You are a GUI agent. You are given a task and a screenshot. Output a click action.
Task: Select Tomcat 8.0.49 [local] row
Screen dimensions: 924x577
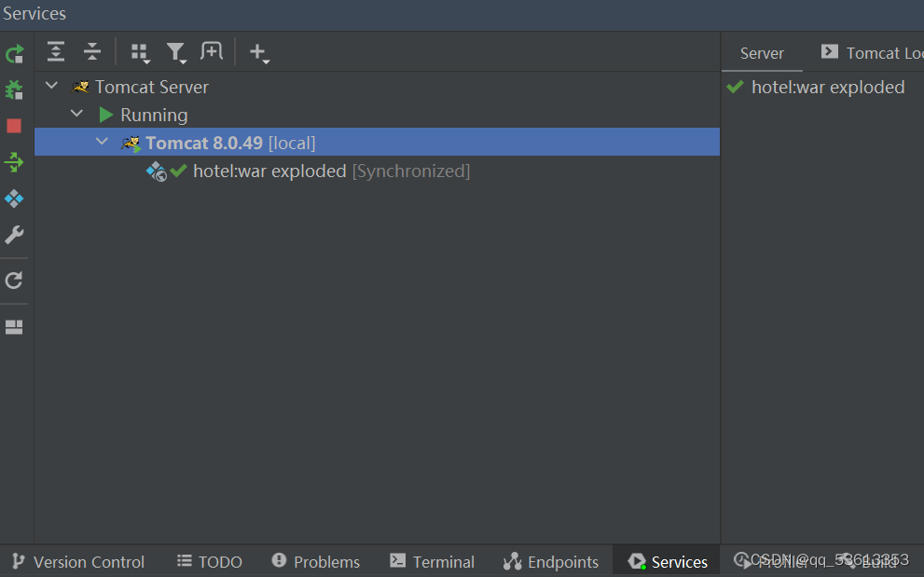click(x=377, y=142)
